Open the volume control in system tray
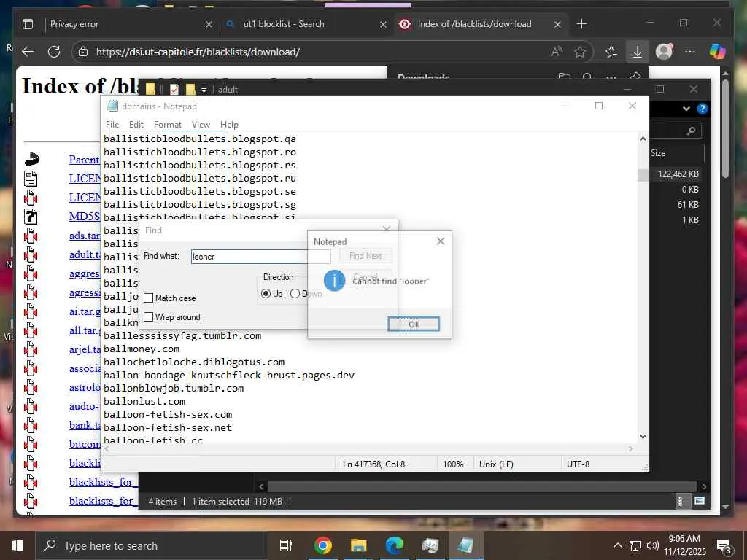This screenshot has height=560, width=747. 653,545
